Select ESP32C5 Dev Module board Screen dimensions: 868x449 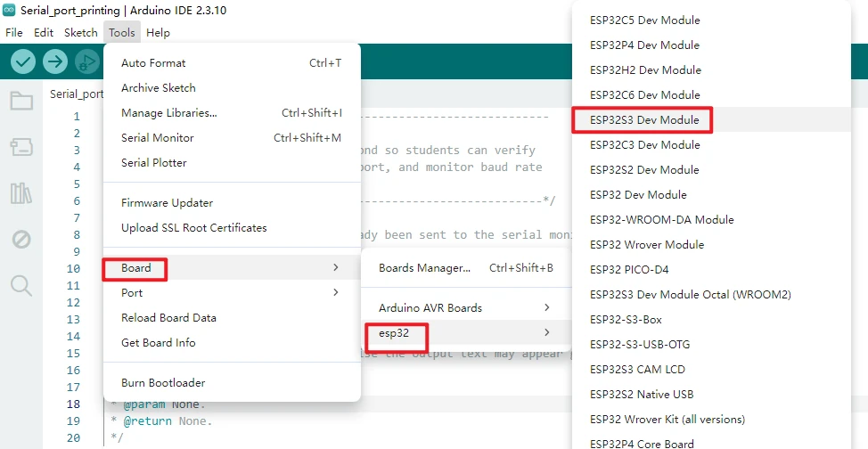(711, 20)
